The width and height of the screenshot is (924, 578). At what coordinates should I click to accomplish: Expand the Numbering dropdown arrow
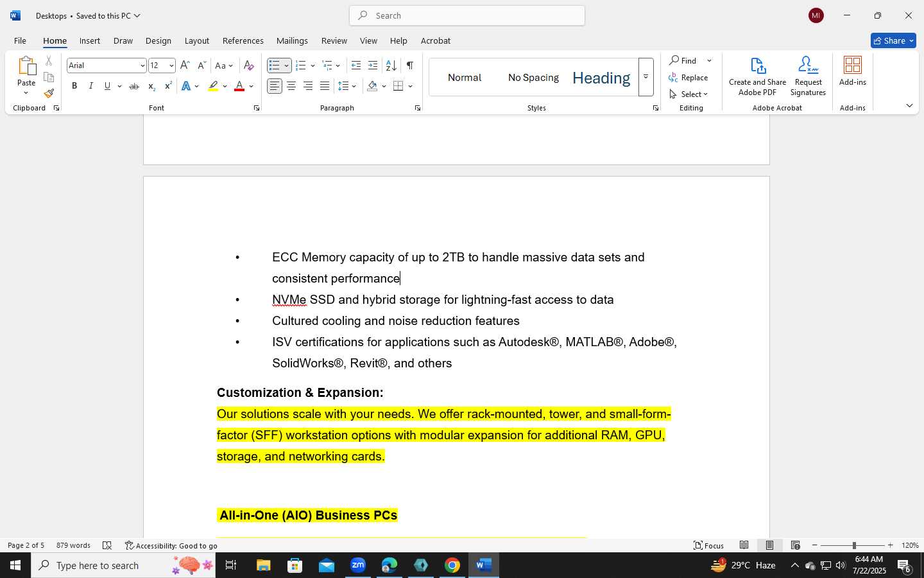pos(312,66)
